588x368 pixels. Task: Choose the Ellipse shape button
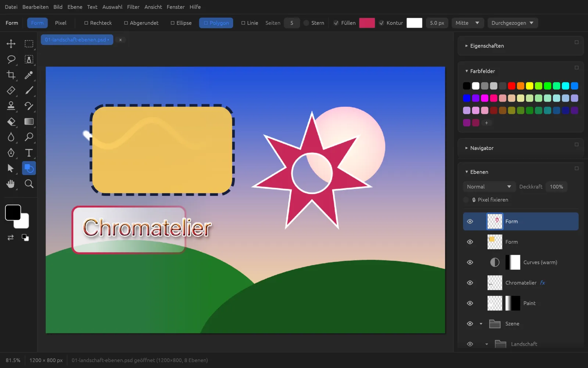click(x=181, y=23)
